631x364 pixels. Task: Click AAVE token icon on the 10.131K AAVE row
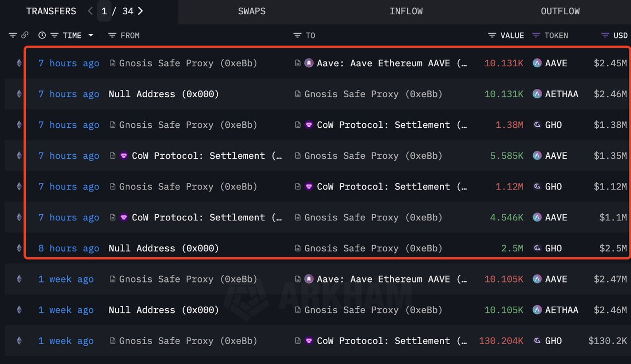537,63
